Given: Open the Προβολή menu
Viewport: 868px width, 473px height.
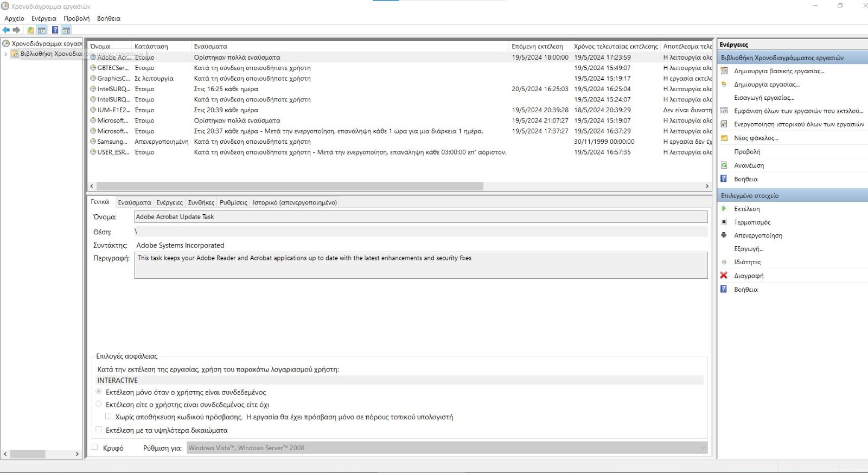Looking at the screenshot, I should click(x=76, y=18).
